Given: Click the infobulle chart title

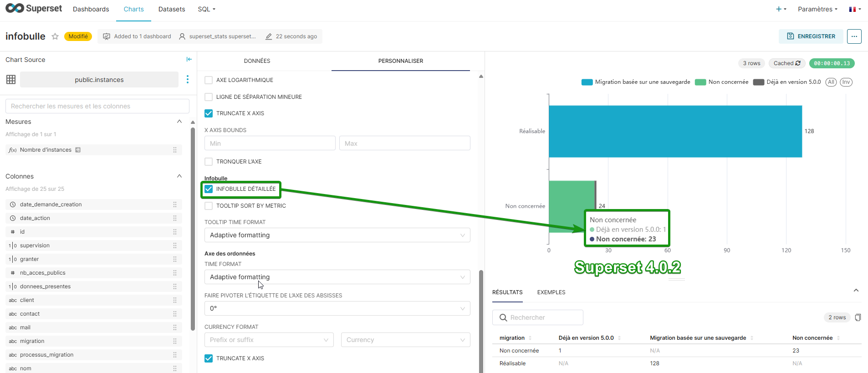Looking at the screenshot, I should click(26, 36).
